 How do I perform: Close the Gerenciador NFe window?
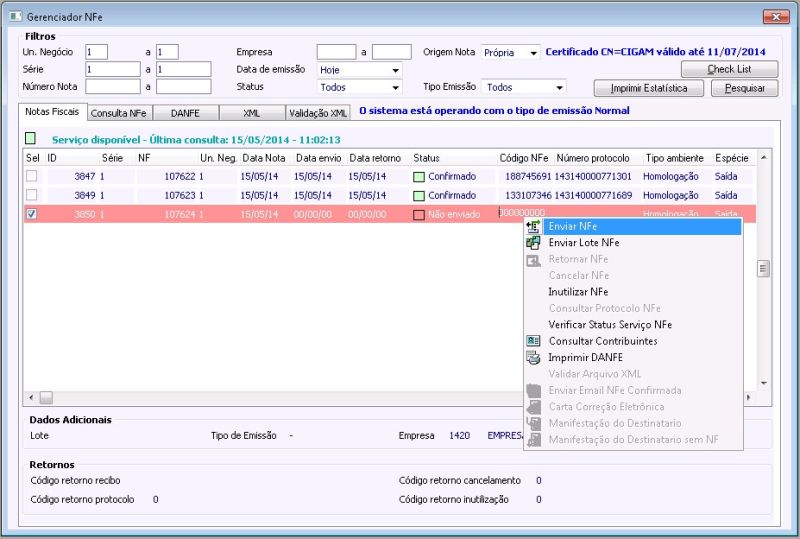[776, 17]
